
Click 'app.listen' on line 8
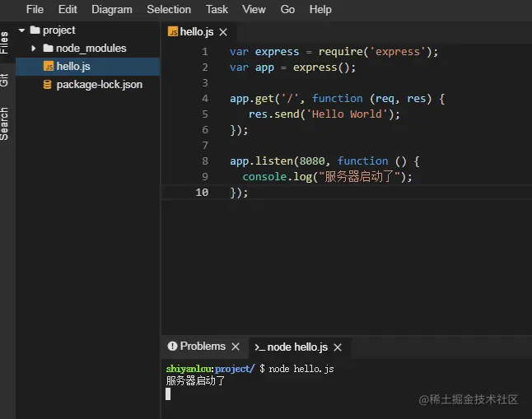261,161
